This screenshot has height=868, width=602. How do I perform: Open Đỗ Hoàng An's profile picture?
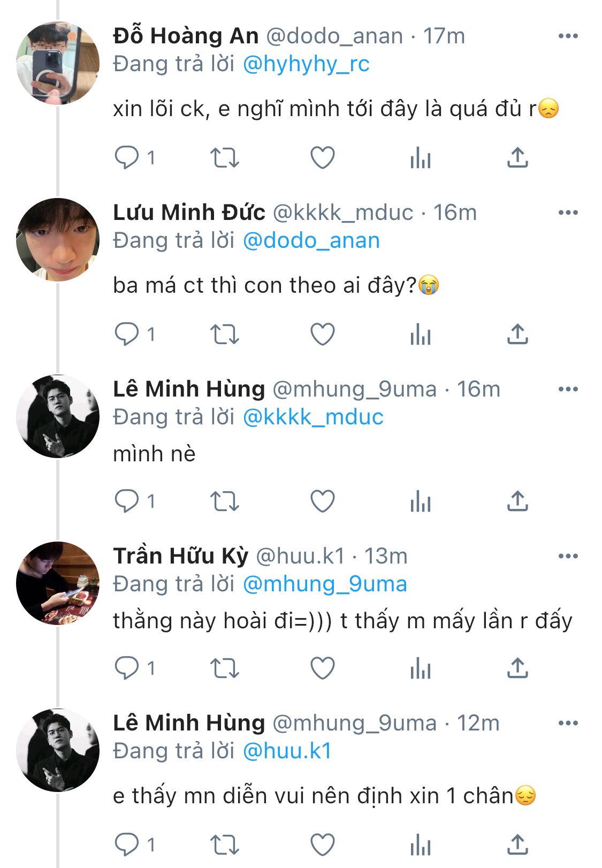58,63
